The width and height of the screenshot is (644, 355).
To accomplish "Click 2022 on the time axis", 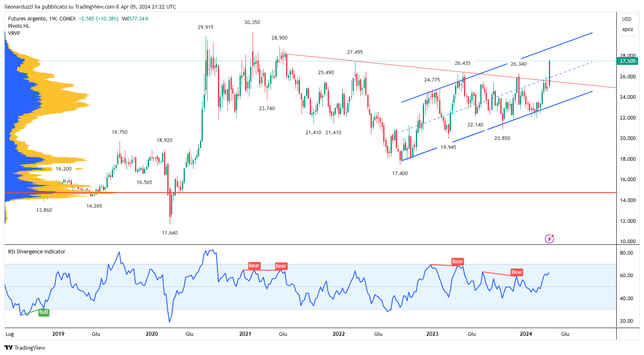I will click(x=339, y=334).
